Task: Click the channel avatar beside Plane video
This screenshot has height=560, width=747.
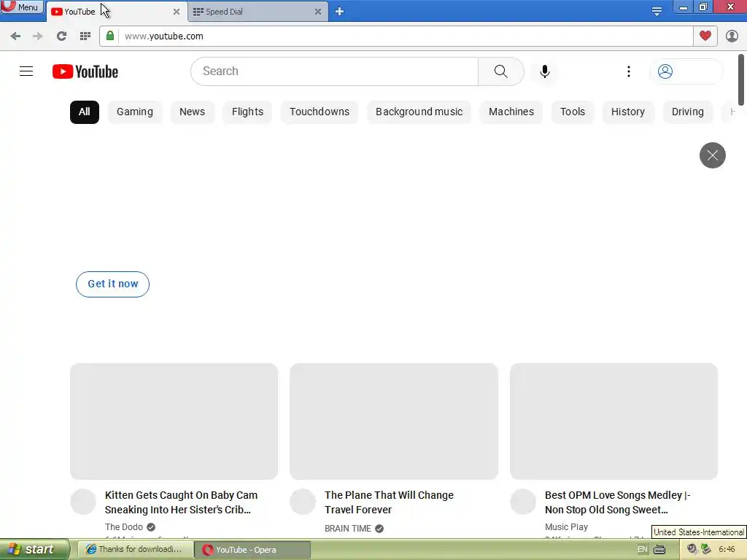Action: [x=303, y=502]
